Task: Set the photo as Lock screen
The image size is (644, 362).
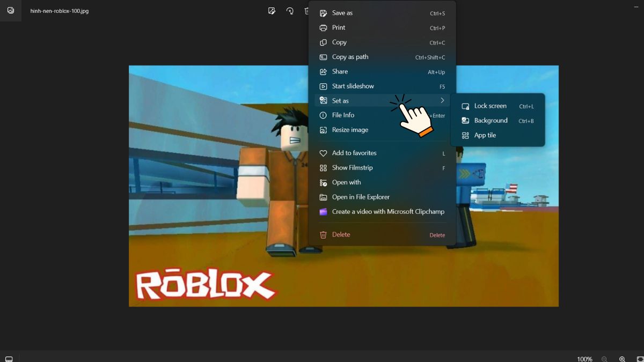Action: 489,106
